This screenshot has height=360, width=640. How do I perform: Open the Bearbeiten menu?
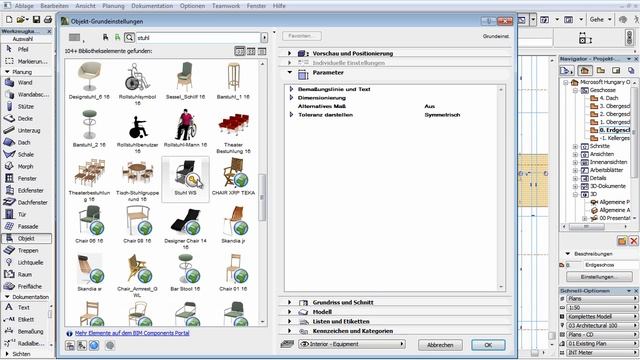point(55,6)
